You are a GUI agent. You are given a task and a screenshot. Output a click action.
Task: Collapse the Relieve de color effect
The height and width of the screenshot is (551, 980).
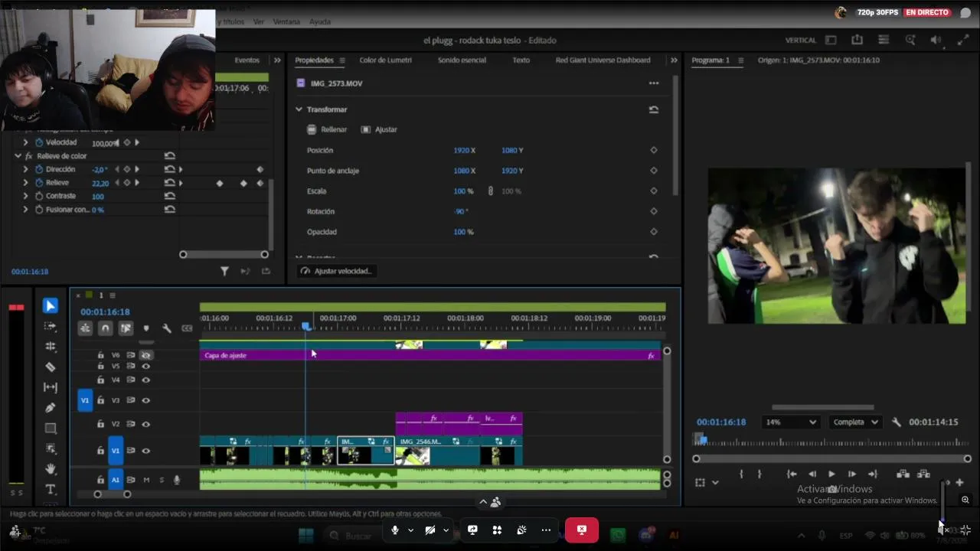click(18, 156)
